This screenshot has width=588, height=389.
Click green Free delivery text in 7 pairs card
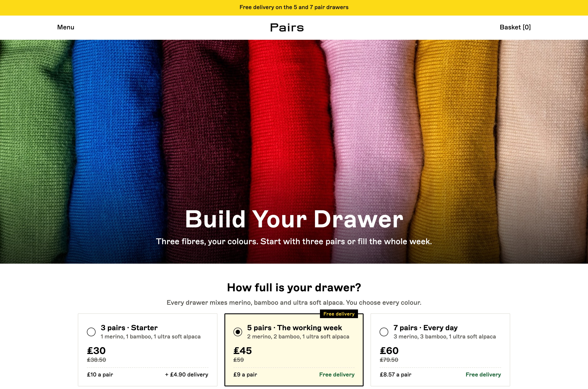tap(483, 375)
